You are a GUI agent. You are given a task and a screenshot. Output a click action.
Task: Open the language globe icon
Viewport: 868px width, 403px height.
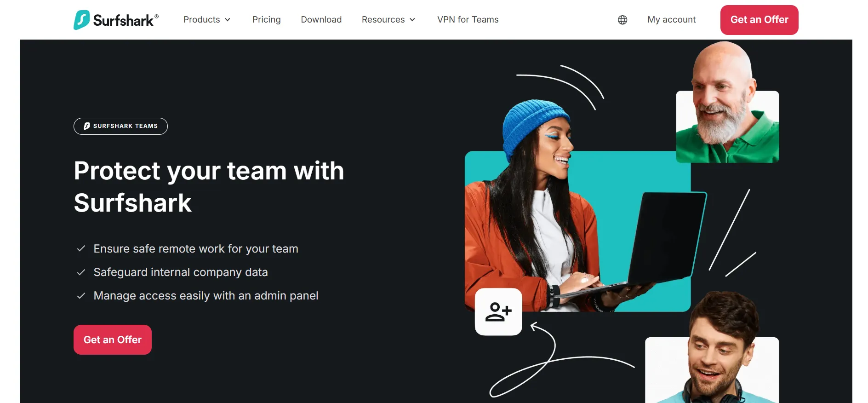tap(622, 20)
